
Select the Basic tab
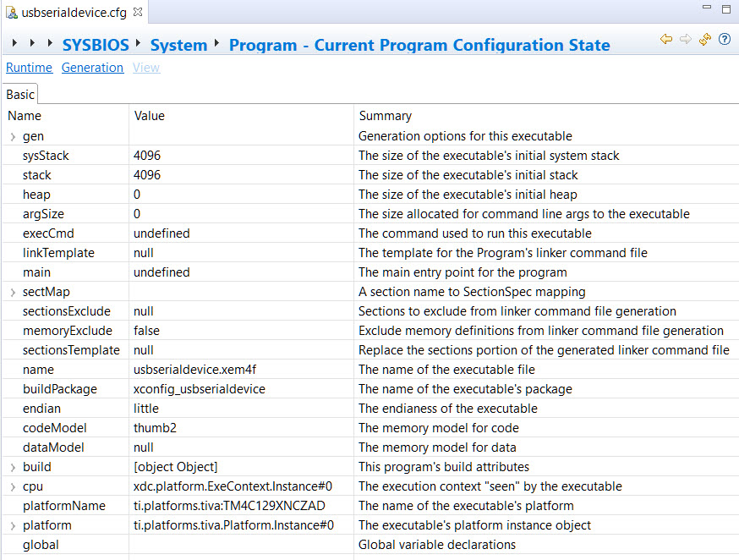[20, 95]
